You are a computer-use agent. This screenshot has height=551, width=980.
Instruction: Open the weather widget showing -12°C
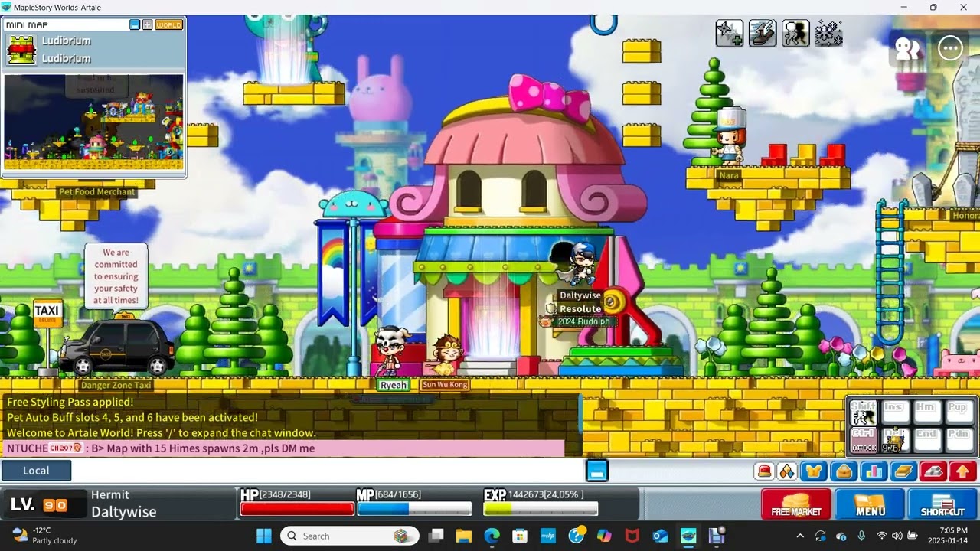pyautogui.click(x=46, y=536)
